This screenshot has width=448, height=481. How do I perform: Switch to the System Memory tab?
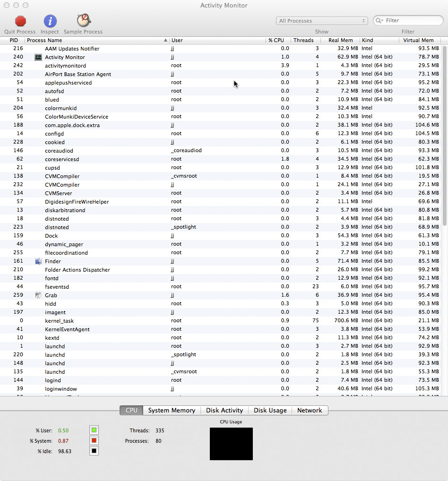point(172,410)
